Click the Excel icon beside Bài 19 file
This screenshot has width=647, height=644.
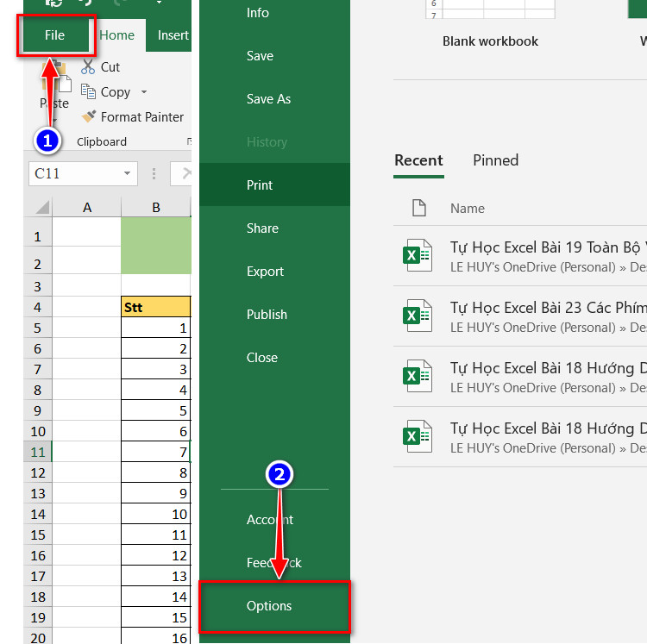418,256
